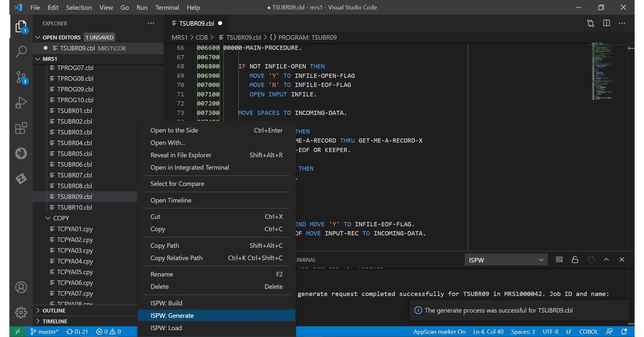Open the Run and Debug view
This screenshot has width=644, height=337.
(x=21, y=103)
